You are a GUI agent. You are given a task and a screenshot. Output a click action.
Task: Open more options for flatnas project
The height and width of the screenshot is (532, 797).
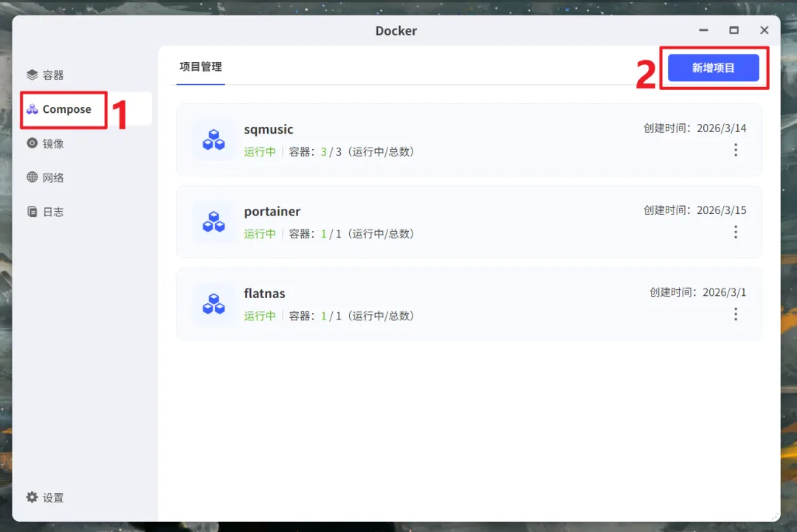pos(736,314)
